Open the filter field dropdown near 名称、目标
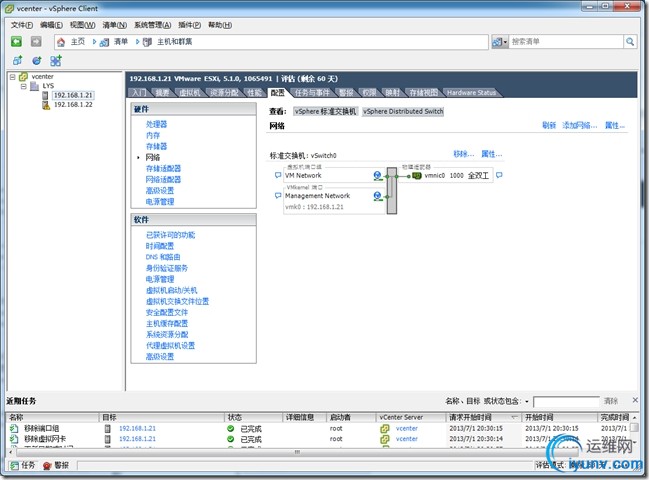 527,401
